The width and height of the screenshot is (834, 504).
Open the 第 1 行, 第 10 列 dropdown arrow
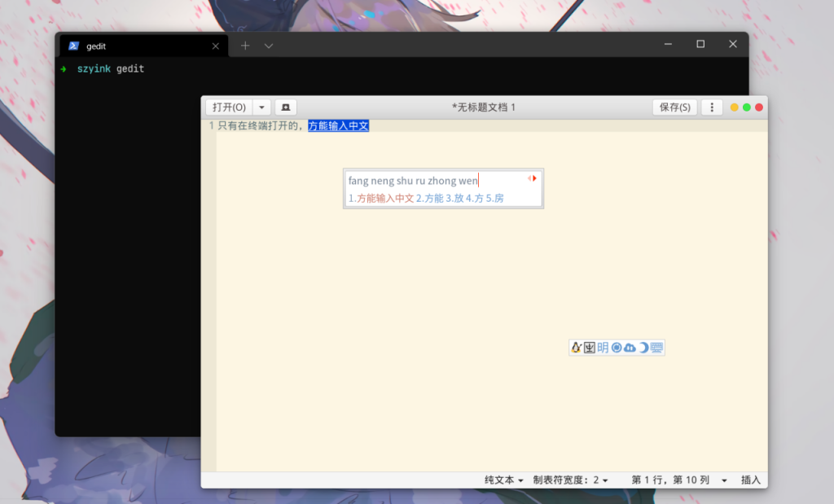coord(724,480)
